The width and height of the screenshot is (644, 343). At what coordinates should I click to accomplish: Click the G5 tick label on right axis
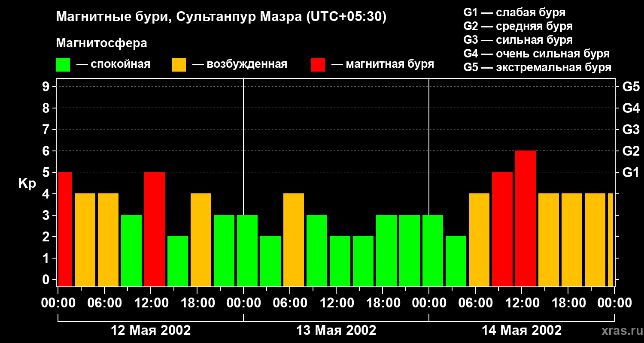[x=631, y=87]
